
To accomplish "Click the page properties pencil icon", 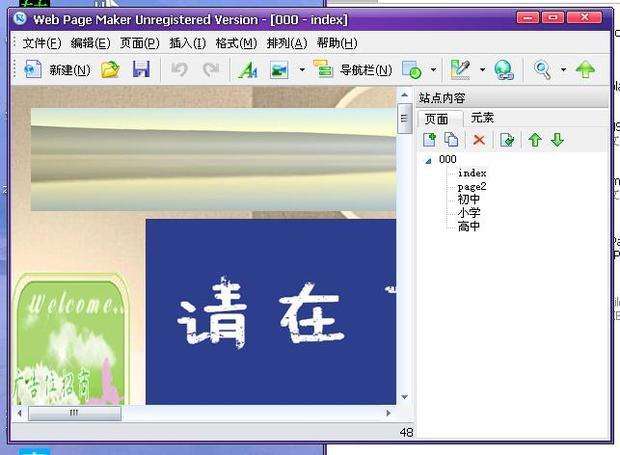I will click(461, 70).
